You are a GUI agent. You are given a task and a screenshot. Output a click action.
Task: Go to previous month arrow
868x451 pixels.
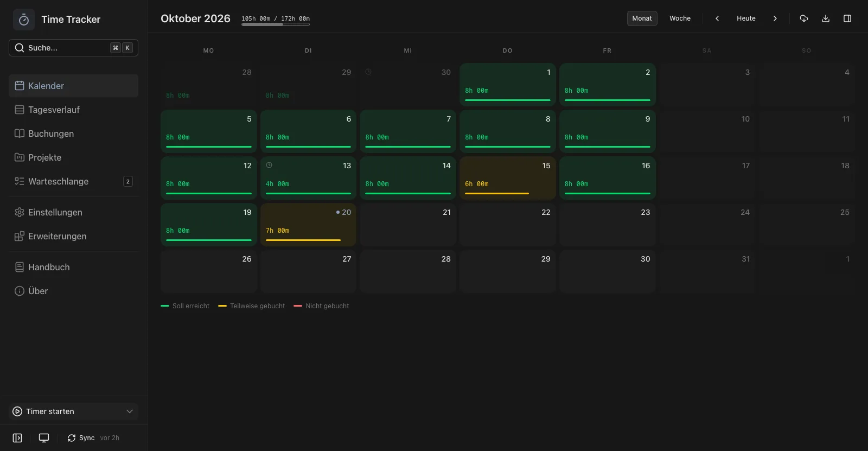(x=717, y=18)
